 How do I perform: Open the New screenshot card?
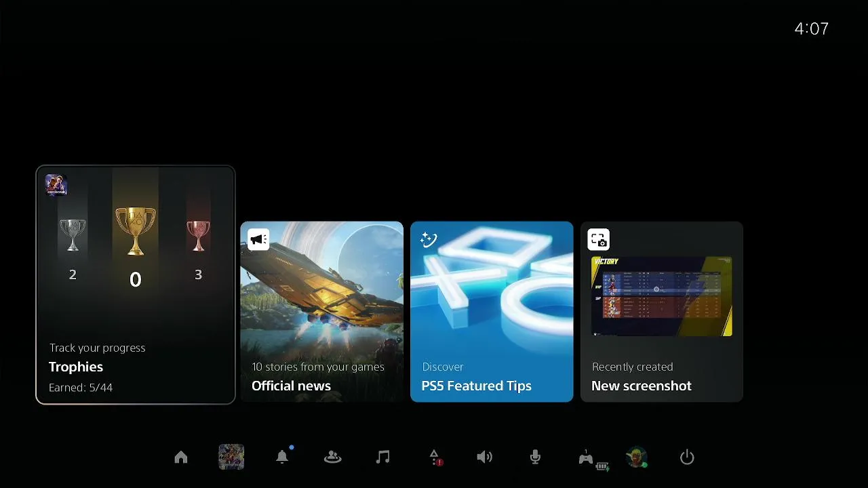point(662,312)
